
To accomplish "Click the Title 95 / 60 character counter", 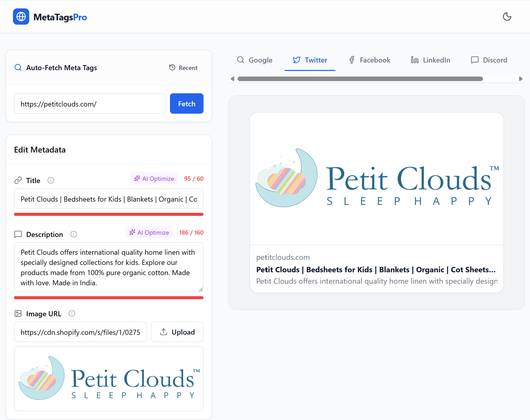I will pos(194,179).
